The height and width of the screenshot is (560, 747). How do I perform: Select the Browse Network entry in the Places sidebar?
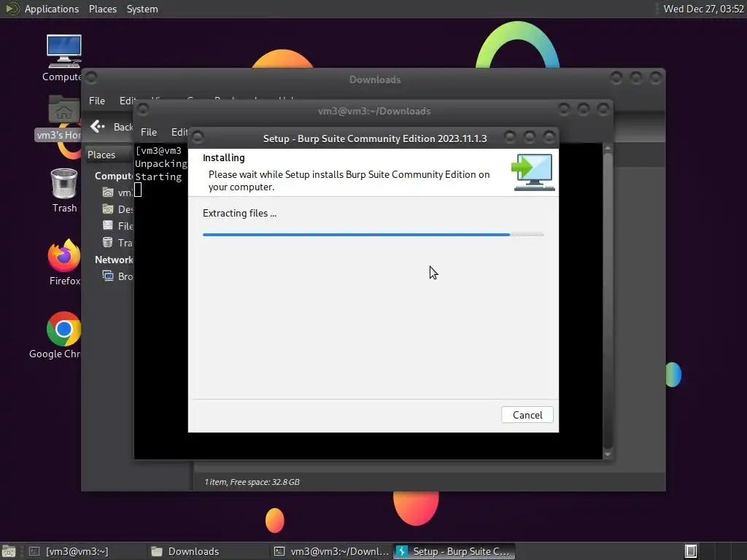117,276
